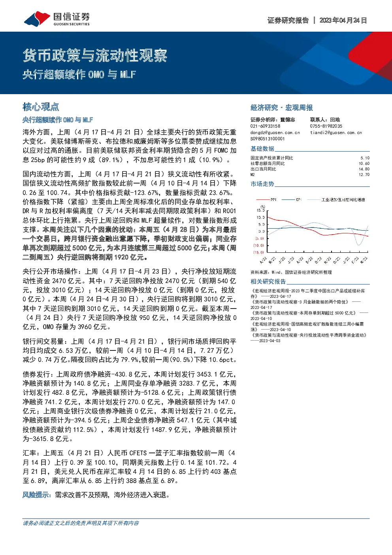
Task: Click the paragraph beginning 债券发行
Action: [130, 406]
